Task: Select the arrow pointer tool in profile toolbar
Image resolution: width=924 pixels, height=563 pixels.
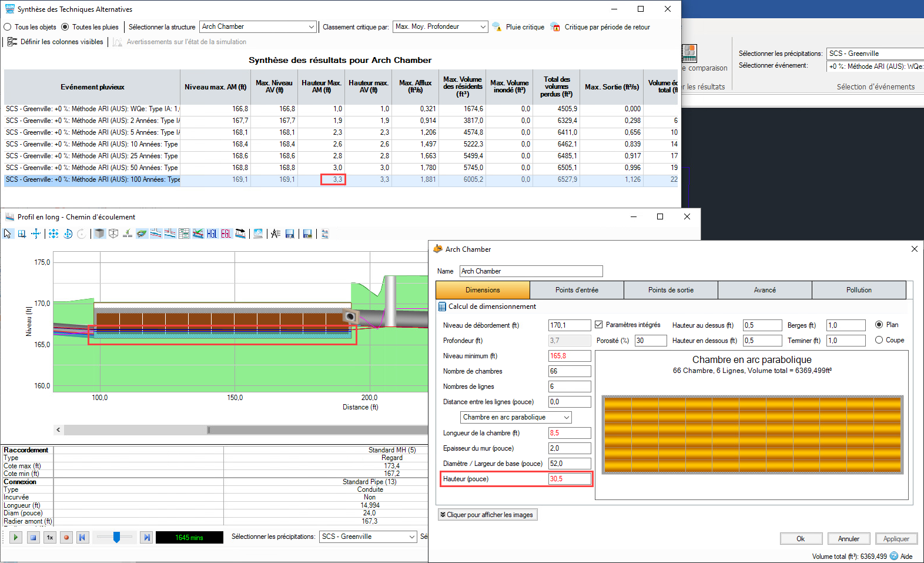Action: pos(8,234)
